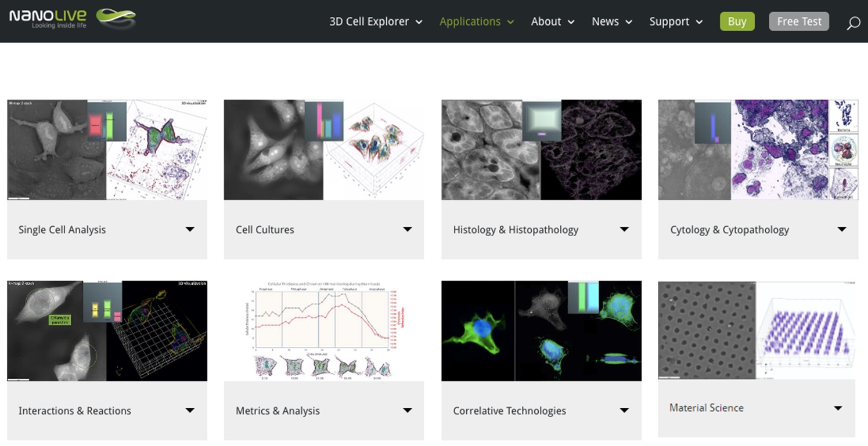
Task: Open the About dropdown menu
Action: coord(552,21)
